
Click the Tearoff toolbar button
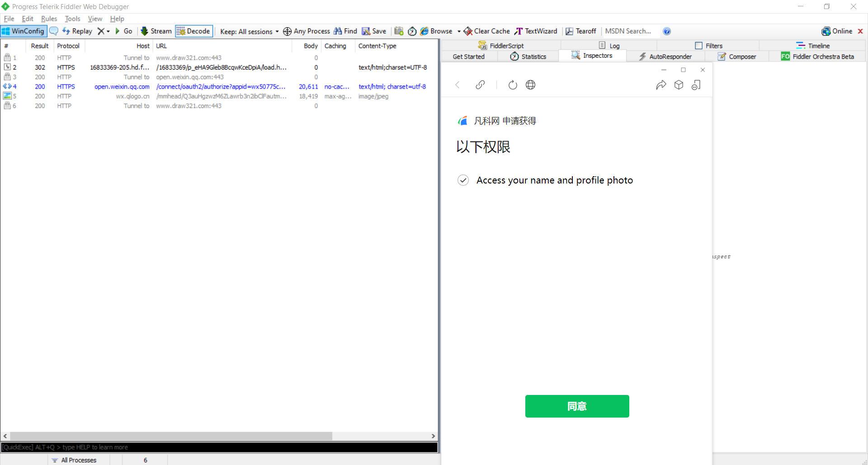tap(581, 31)
